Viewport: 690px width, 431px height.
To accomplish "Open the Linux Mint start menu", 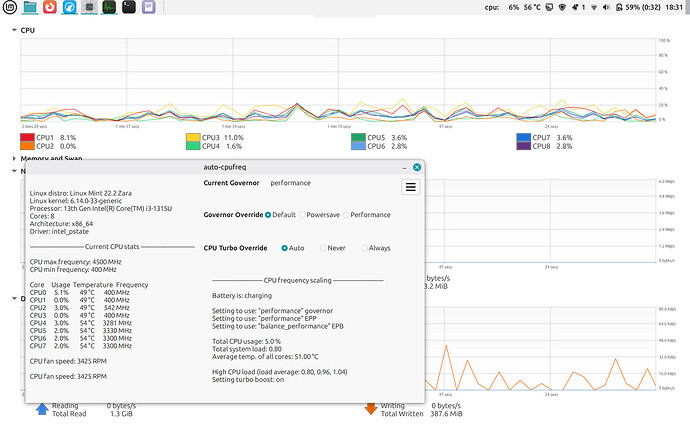I will click(9, 7).
